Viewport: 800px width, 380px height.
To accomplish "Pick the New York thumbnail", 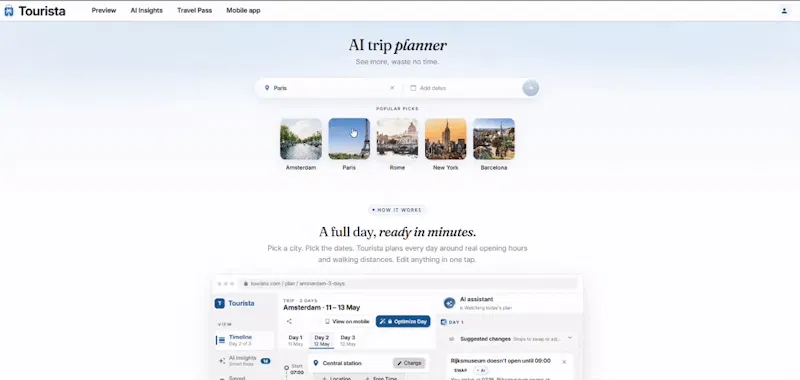I will [x=445, y=139].
